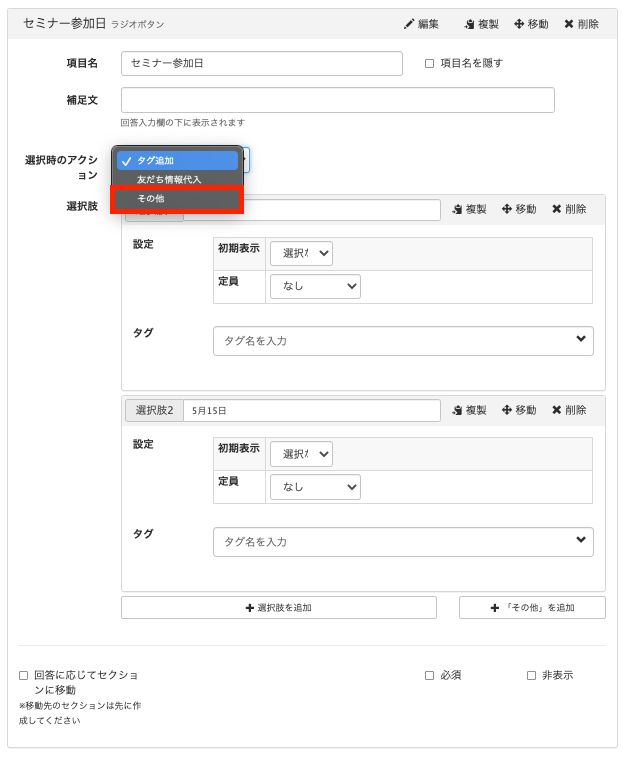The image size is (626, 758).
Task: Expand タグ名を入力 dropdown of 選択肢2
Action: [403, 542]
